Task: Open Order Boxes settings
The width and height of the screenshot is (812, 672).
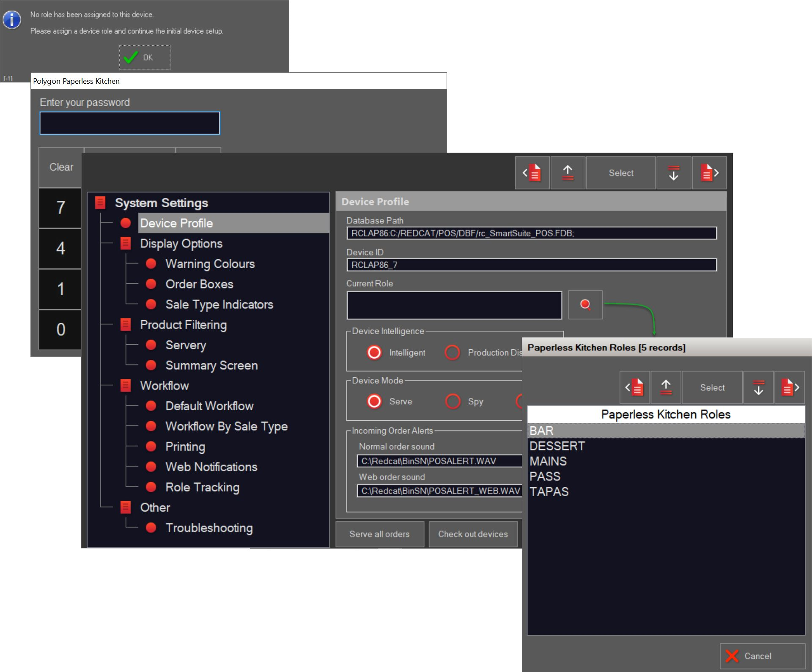Action: click(199, 284)
